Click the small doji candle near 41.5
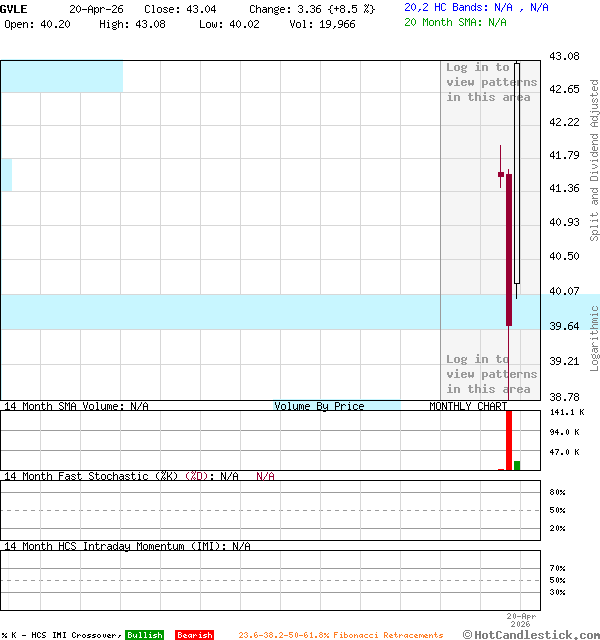The width and height of the screenshot is (600, 640). click(501, 175)
